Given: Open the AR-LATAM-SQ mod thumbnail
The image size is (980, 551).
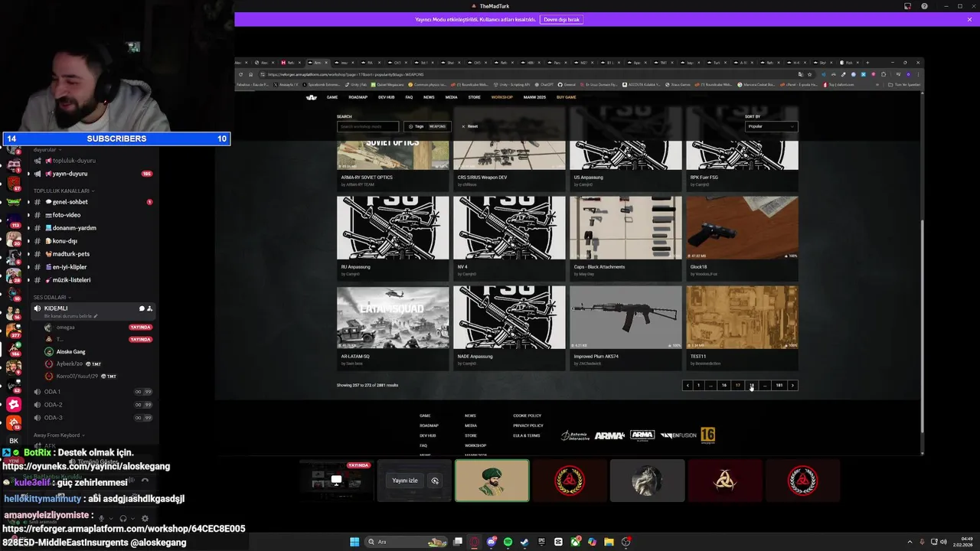Looking at the screenshot, I should coord(393,317).
